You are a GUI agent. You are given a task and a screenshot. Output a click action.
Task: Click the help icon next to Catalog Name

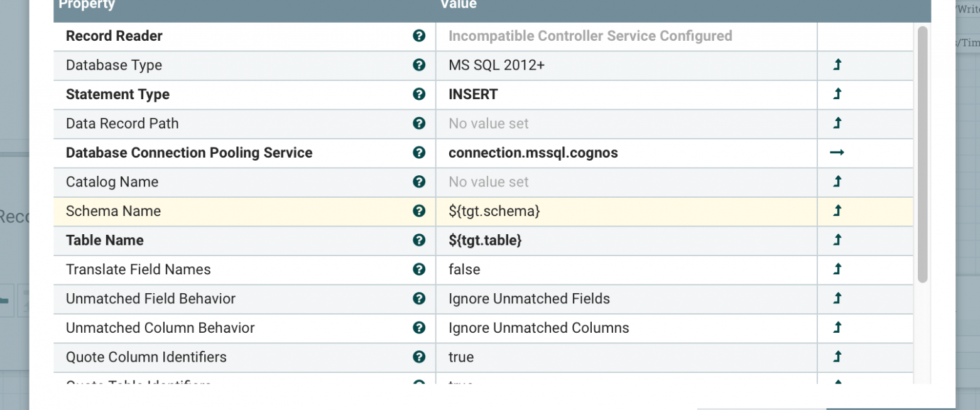click(x=419, y=181)
